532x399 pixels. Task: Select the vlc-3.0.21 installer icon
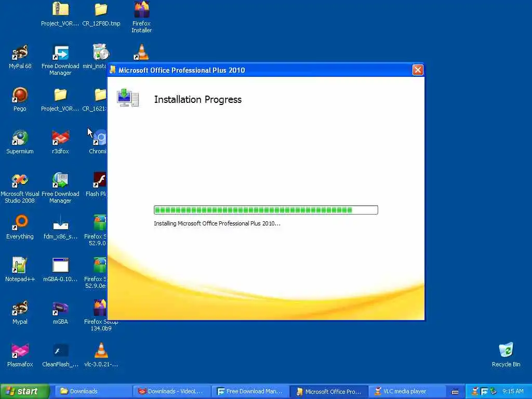[101, 351]
